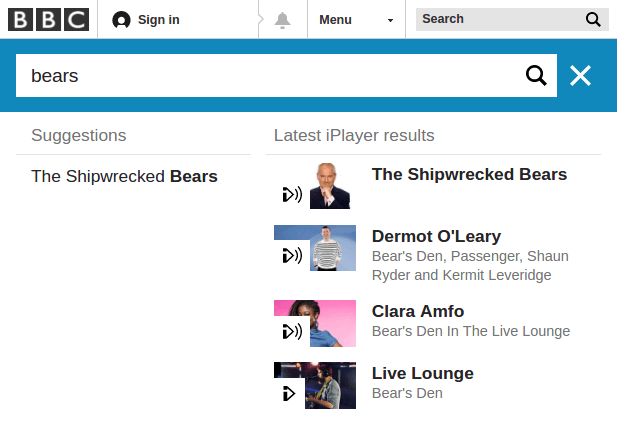Image resolution: width=617 pixels, height=432 pixels.
Task: Click the top header Search field
Action: tap(512, 19)
